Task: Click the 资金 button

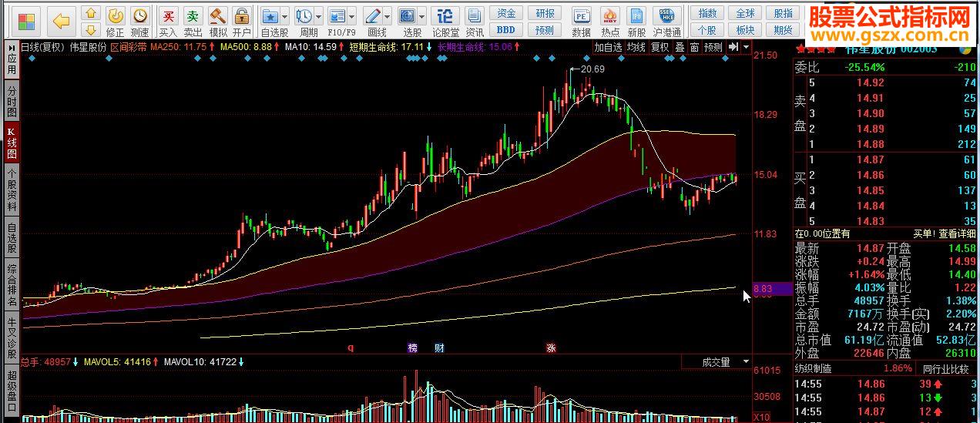Action: [506, 13]
